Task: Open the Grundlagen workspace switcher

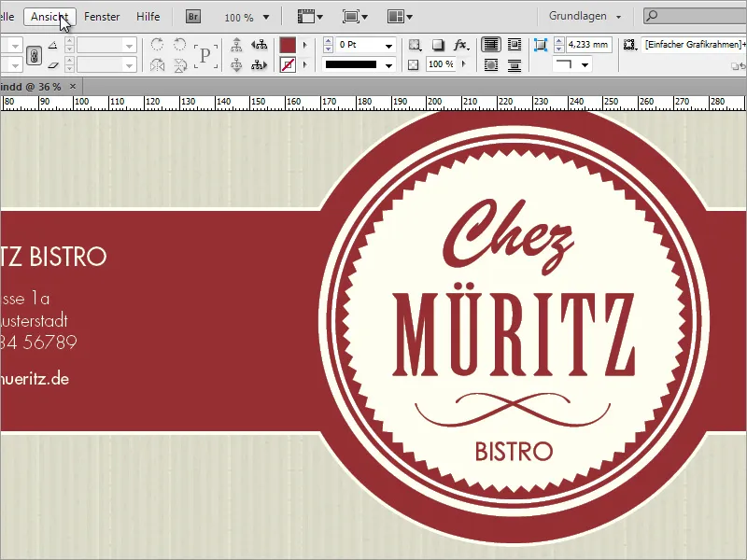Action: tap(585, 16)
